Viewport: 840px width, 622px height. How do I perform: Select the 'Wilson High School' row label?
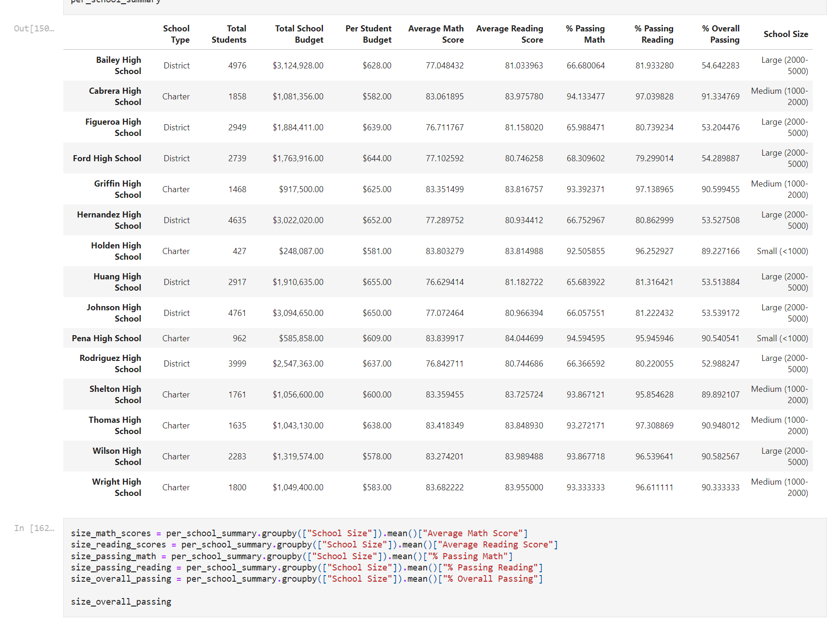click(x=117, y=457)
